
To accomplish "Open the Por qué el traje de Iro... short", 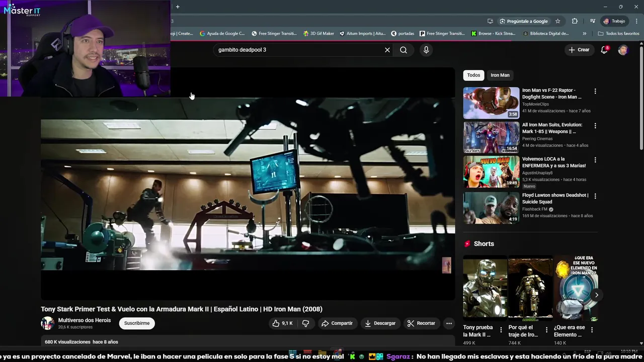I will click(530, 288).
